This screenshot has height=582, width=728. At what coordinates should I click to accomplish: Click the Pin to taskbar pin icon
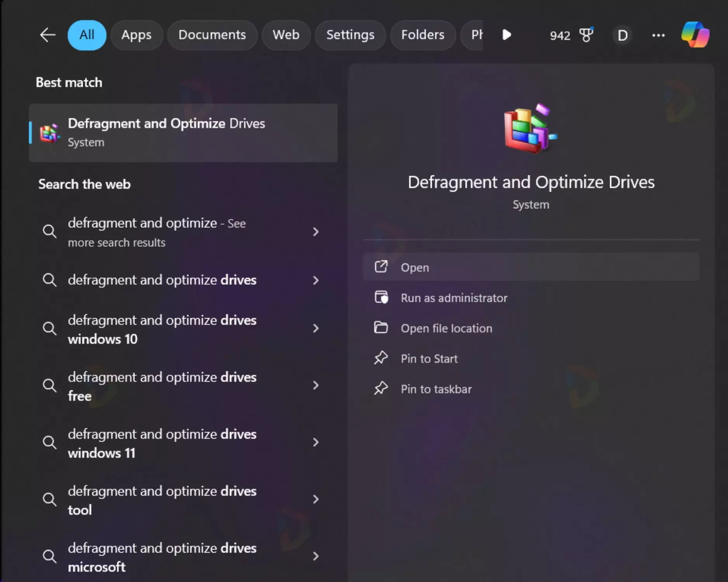tap(381, 388)
